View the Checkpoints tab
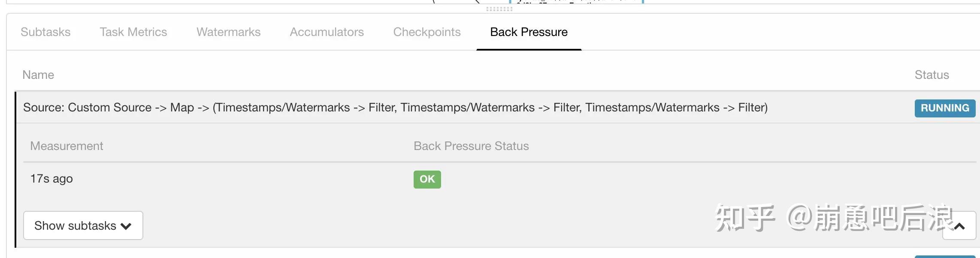The width and height of the screenshot is (980, 258). click(x=426, y=32)
